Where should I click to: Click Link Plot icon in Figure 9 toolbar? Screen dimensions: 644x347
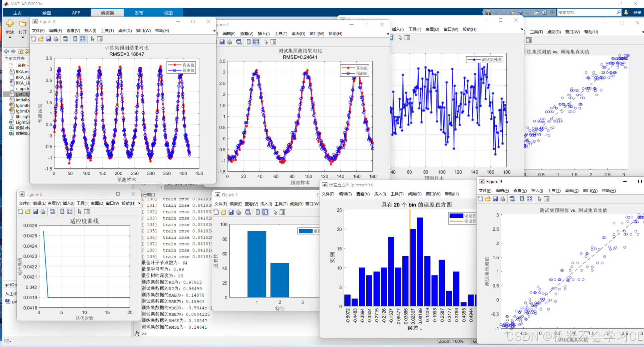click(512, 199)
